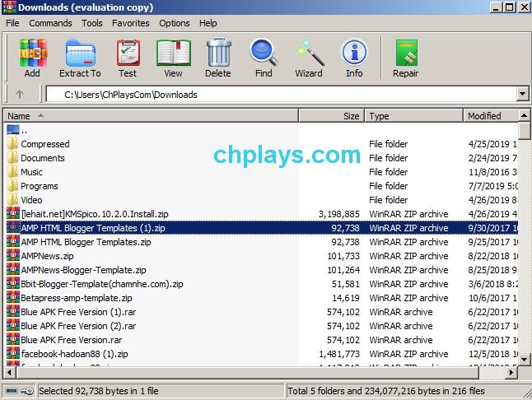Image resolution: width=532 pixels, height=400 pixels.
Task: Click the AMPNews.zip archive icon
Action: coord(13,256)
